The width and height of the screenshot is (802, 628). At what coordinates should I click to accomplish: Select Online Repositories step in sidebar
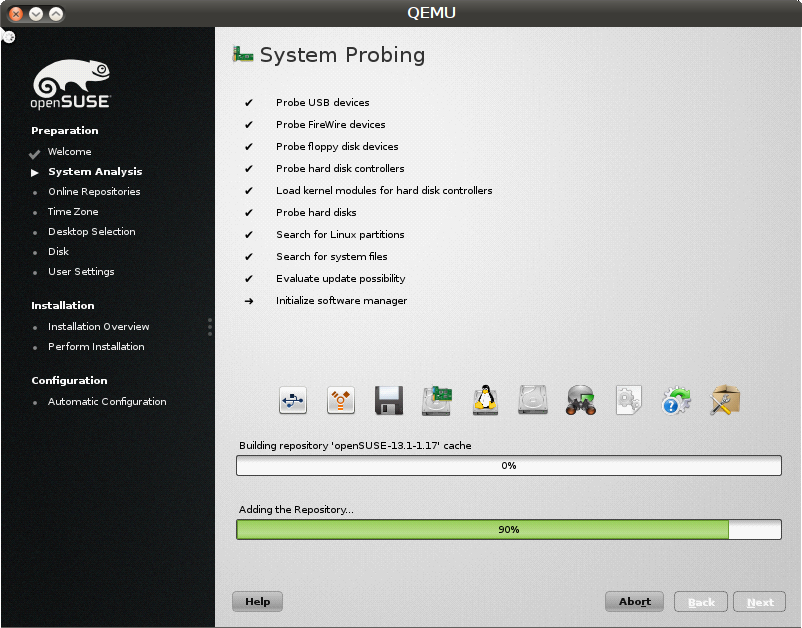[93, 192]
